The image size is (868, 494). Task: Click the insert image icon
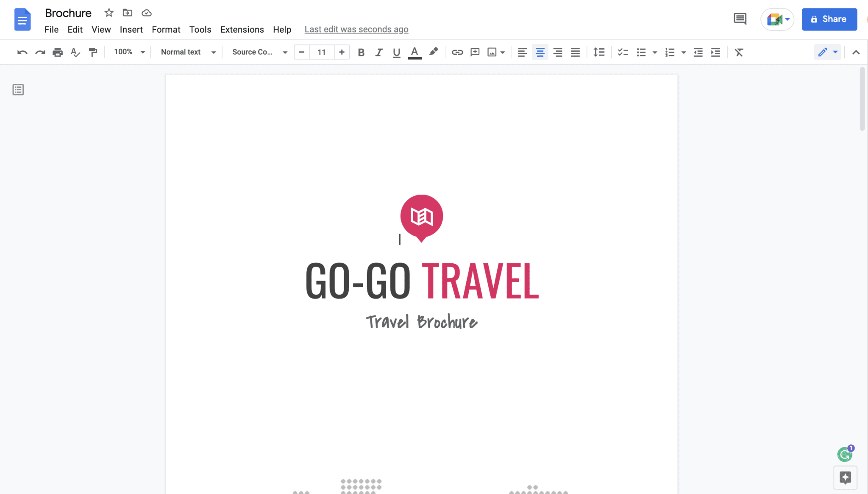click(x=492, y=52)
